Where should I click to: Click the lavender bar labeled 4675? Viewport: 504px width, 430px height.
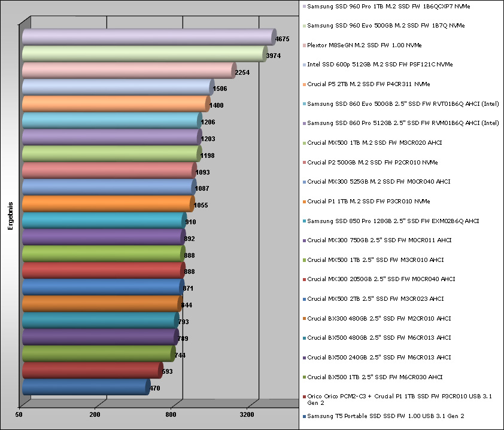pos(149,36)
